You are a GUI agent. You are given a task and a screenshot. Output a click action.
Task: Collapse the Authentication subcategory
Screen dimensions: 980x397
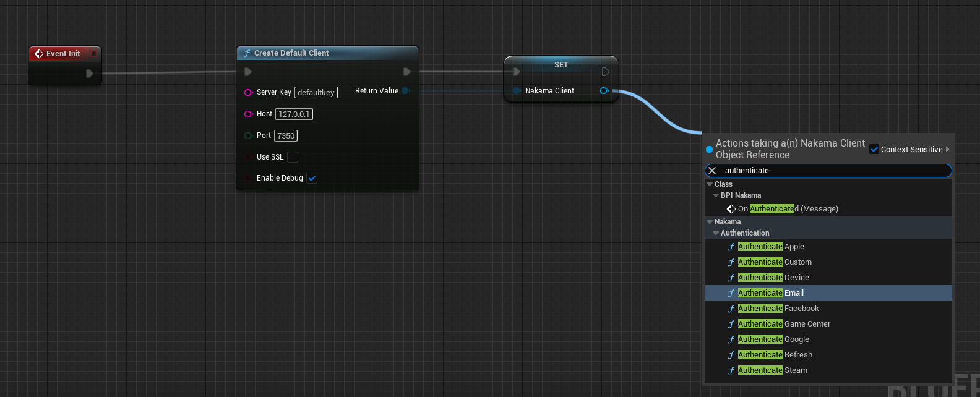coord(716,233)
